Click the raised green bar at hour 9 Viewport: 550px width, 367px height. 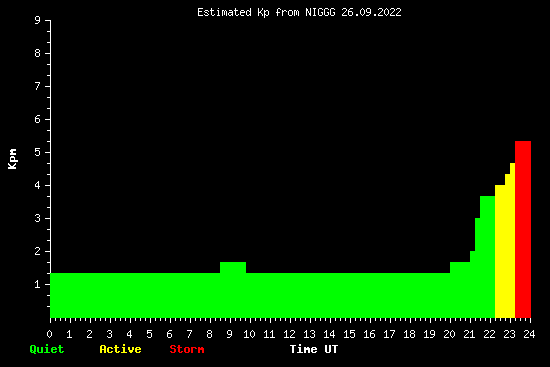pos(233,290)
